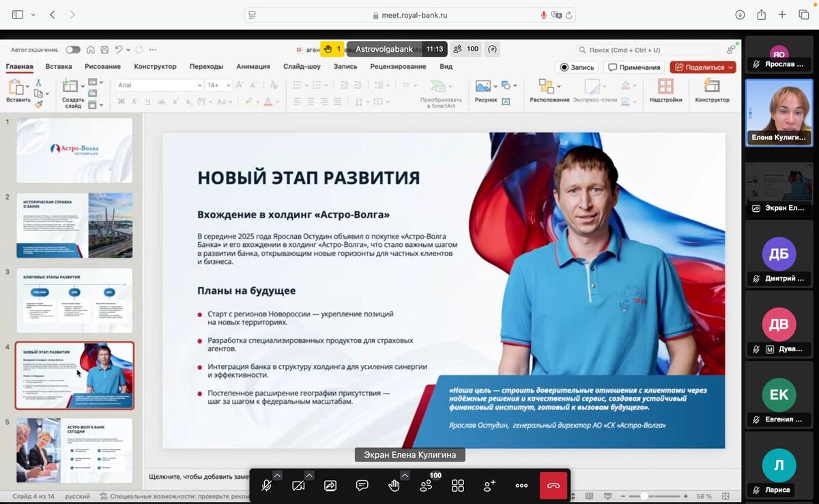Click Создать слайд button
This screenshot has height=504, width=819.
point(72,93)
